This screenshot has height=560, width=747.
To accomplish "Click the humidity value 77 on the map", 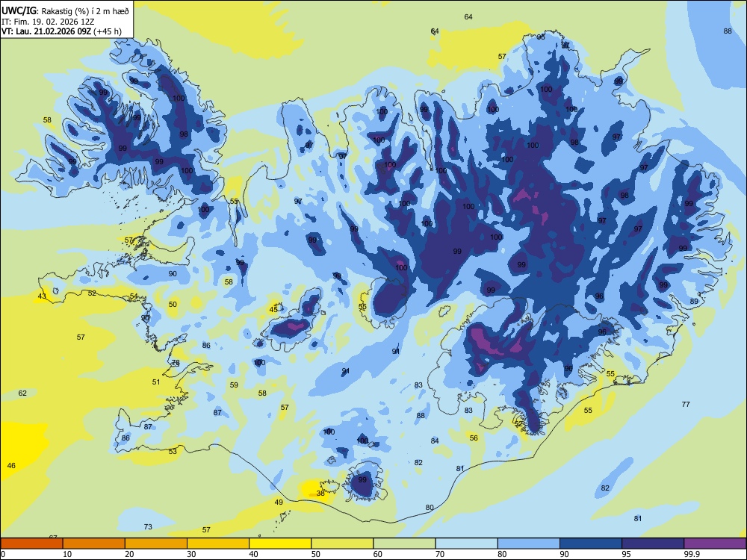I will coord(686,404).
